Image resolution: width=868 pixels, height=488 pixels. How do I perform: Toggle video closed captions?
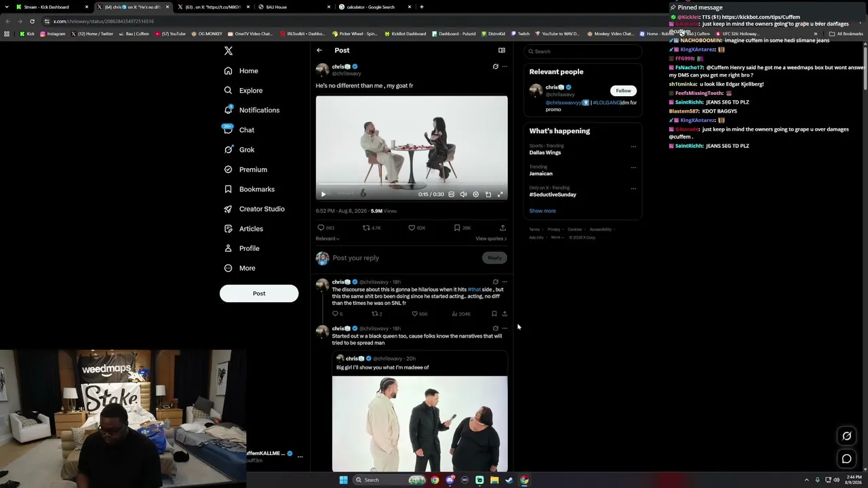tap(452, 195)
